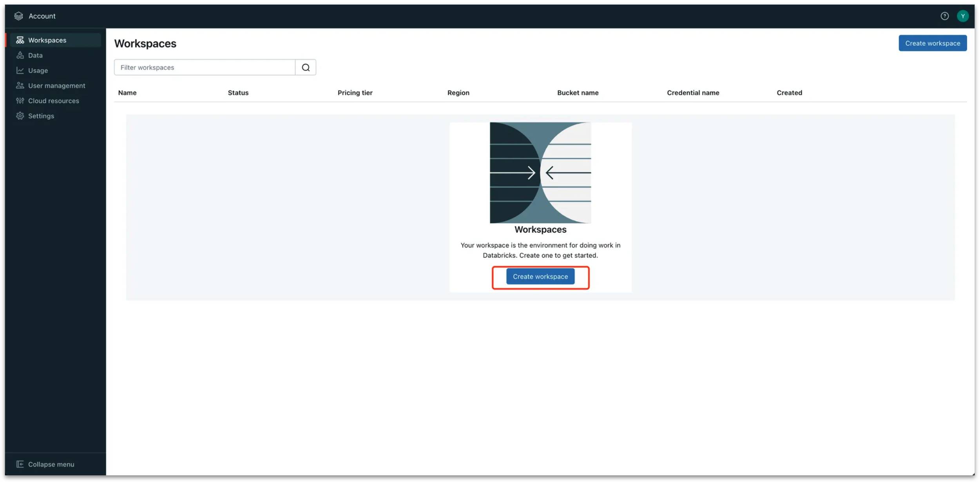Open User management in sidebar
The width and height of the screenshot is (980, 482).
pos(56,86)
